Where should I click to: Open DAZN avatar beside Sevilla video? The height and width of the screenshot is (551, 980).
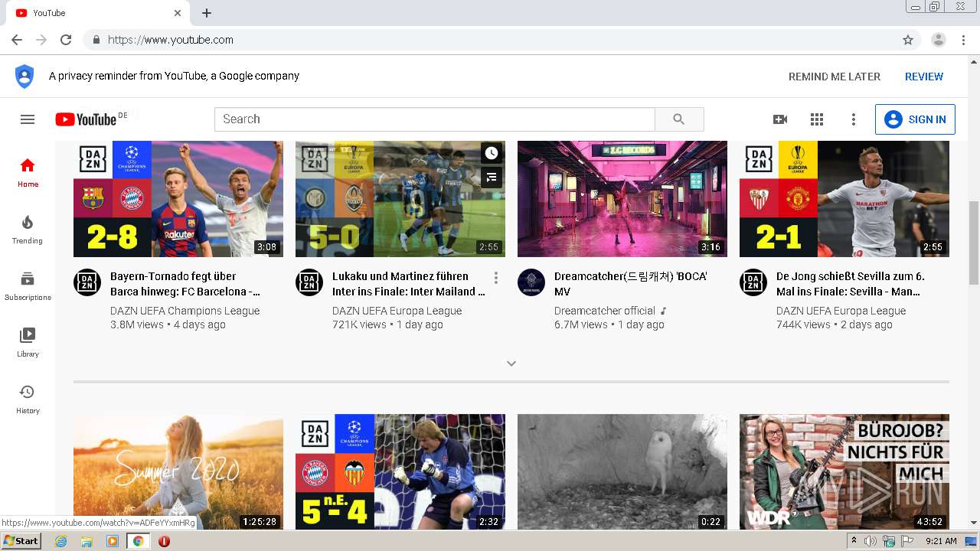753,282
